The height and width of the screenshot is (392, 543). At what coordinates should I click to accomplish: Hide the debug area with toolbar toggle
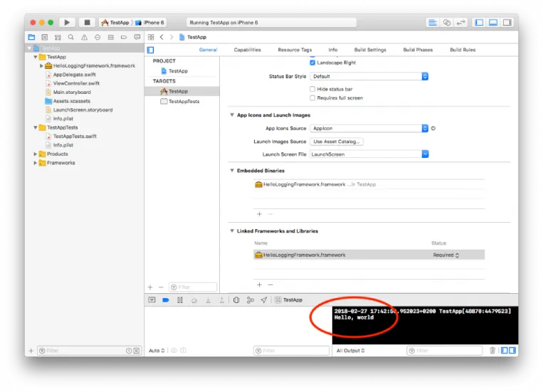tap(152, 300)
